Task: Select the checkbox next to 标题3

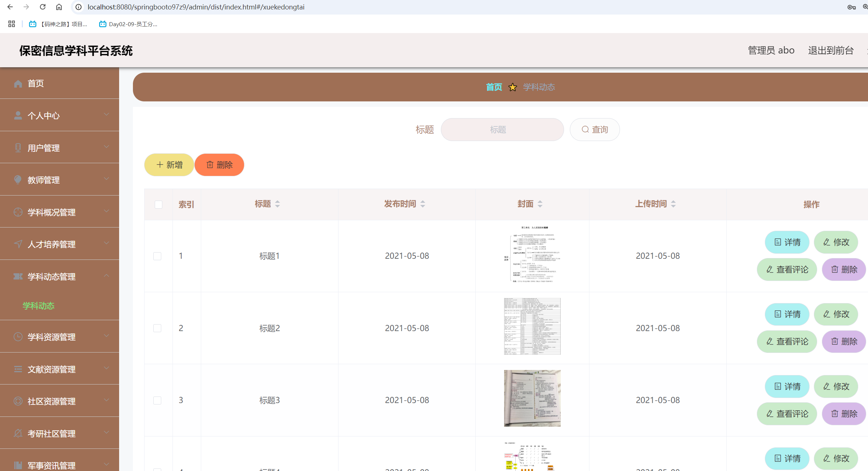Action: [157, 400]
